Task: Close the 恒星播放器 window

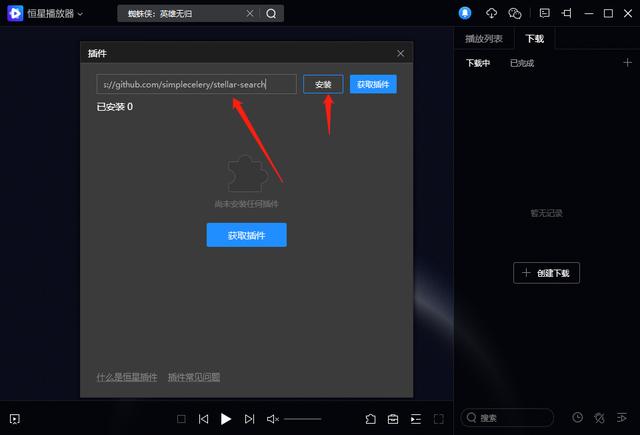Action: 628,13
